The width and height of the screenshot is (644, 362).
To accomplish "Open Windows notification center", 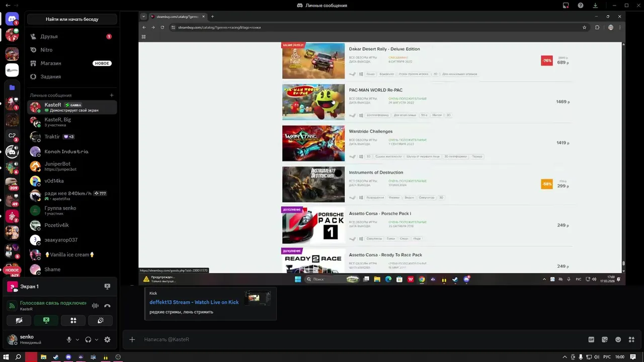I will coord(633,357).
